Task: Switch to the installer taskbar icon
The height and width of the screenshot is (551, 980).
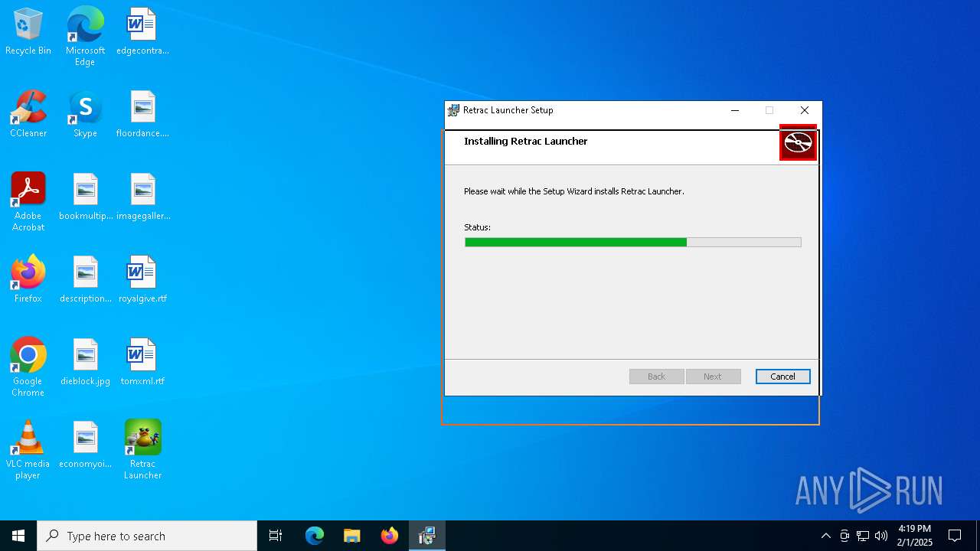Action: click(x=427, y=536)
